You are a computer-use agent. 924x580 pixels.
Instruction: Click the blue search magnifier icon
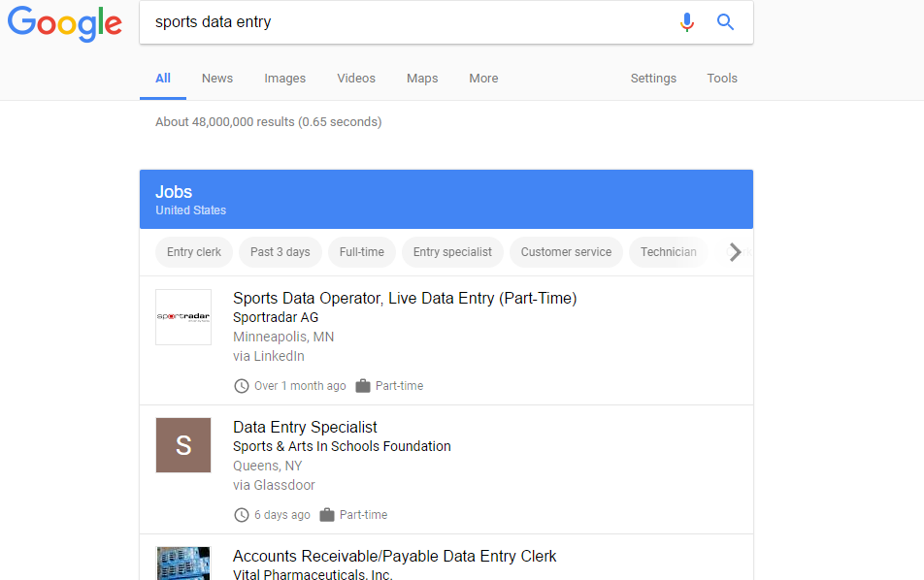[725, 21]
